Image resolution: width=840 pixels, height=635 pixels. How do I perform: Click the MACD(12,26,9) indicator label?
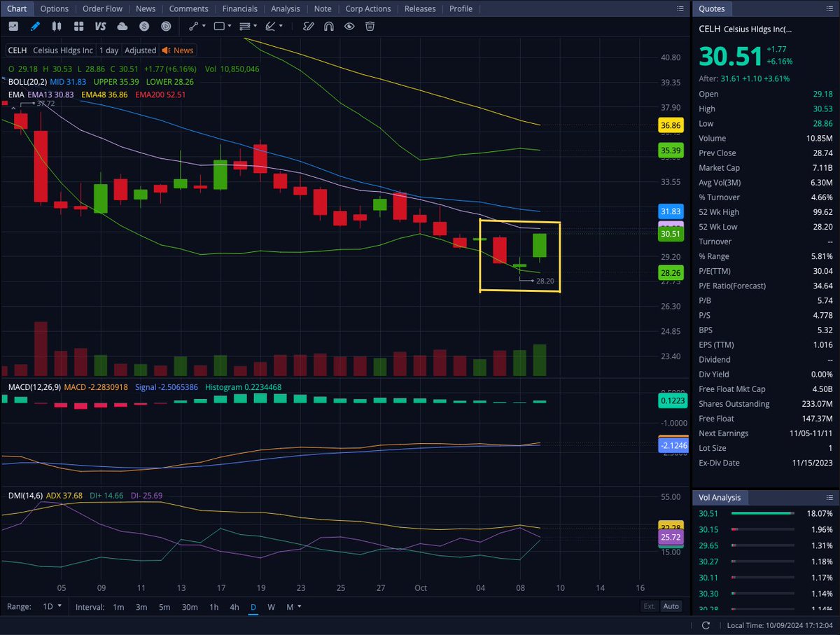tap(34, 387)
